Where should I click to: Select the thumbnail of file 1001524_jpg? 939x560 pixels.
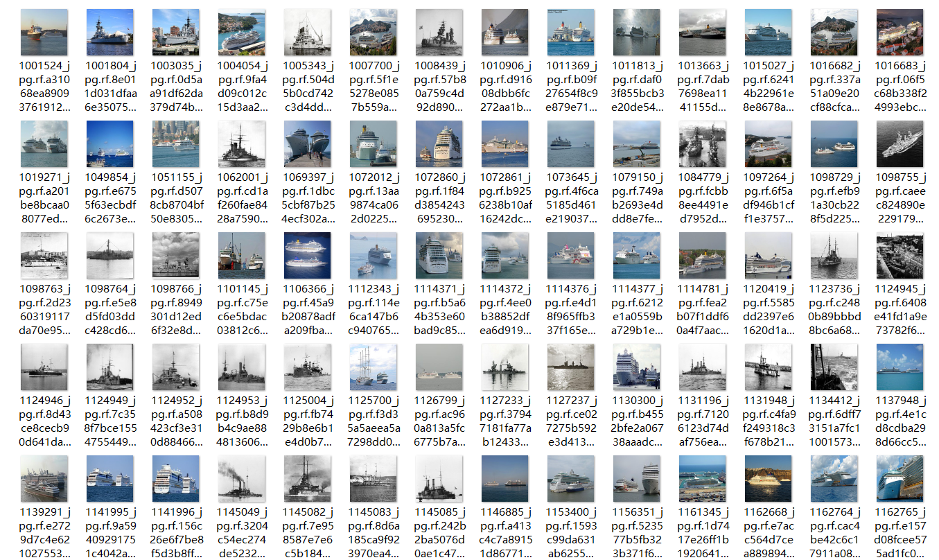[44, 32]
